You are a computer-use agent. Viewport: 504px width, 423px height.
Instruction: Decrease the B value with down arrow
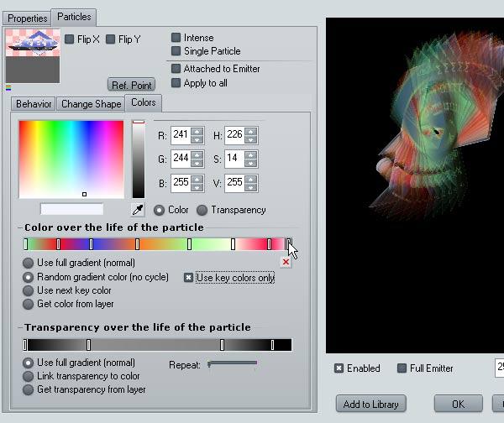point(197,187)
